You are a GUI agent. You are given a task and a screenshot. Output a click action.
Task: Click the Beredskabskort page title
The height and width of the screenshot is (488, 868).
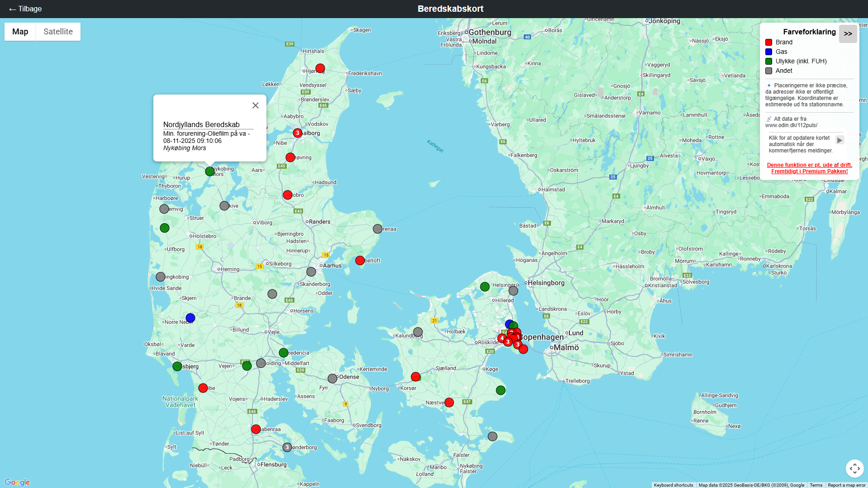click(x=451, y=9)
